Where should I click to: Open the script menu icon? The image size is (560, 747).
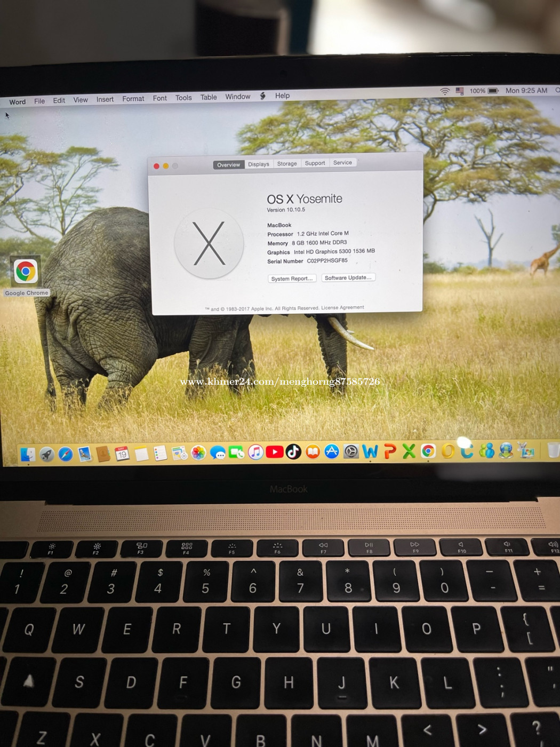point(262,96)
